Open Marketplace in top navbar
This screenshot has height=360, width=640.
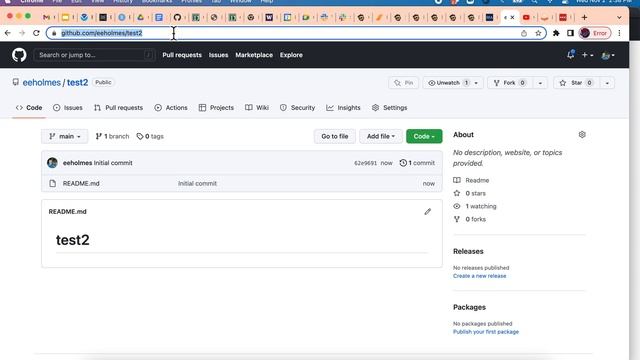pos(254,55)
